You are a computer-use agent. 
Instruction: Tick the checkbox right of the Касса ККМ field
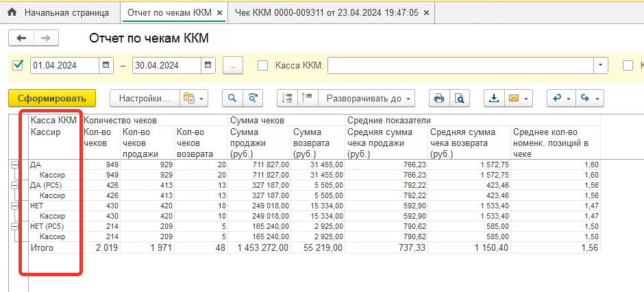(628, 65)
